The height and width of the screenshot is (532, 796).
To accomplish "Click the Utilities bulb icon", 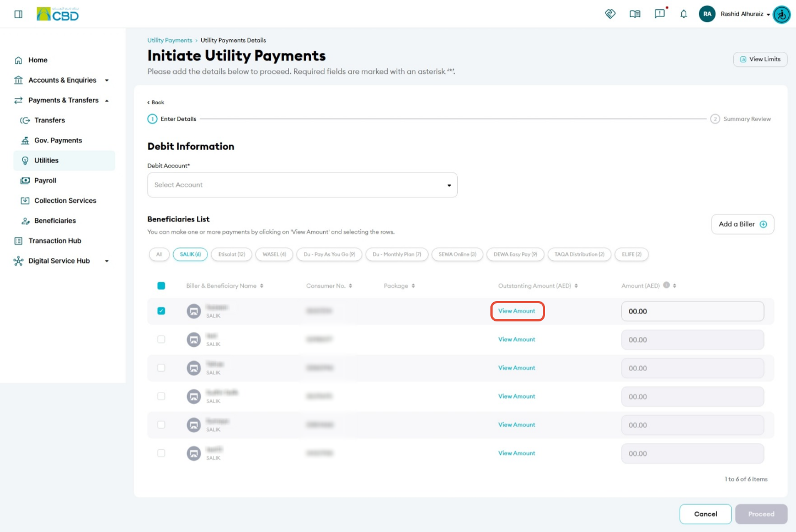I will coord(25,160).
